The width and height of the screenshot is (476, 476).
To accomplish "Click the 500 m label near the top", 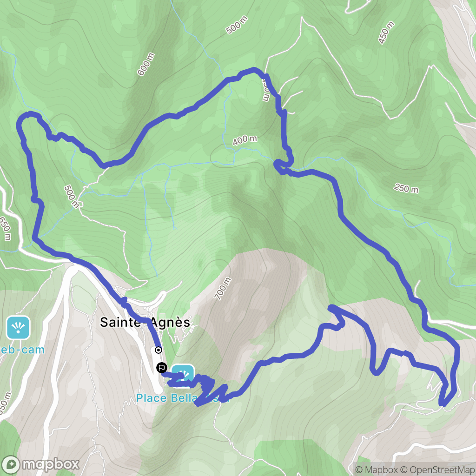I will pyautogui.click(x=237, y=25).
